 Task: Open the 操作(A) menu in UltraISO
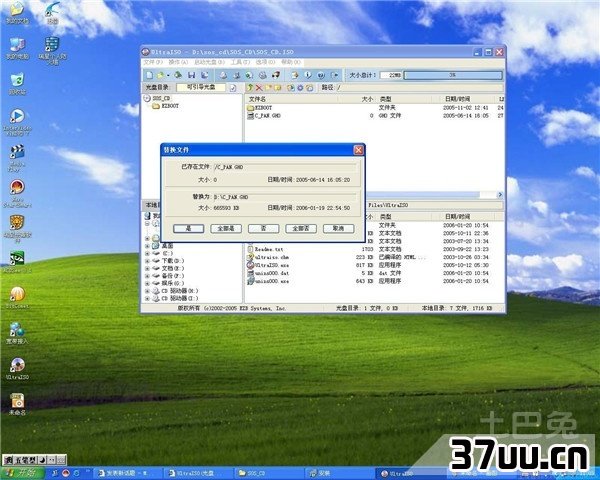point(179,62)
